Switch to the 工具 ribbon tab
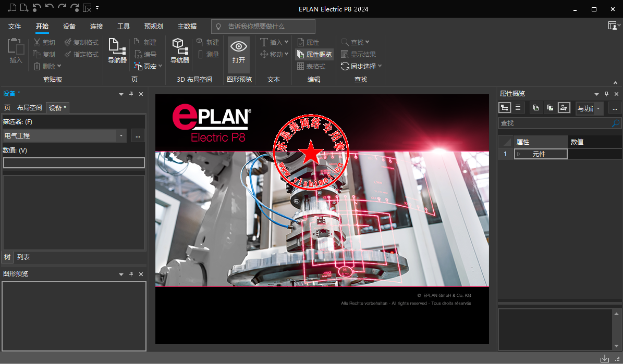 (x=124, y=27)
